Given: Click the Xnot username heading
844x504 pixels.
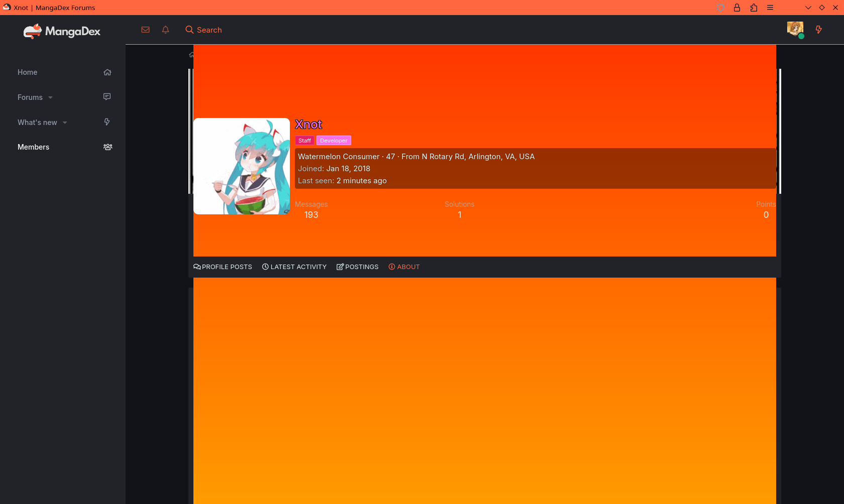Looking at the screenshot, I should (x=308, y=124).
